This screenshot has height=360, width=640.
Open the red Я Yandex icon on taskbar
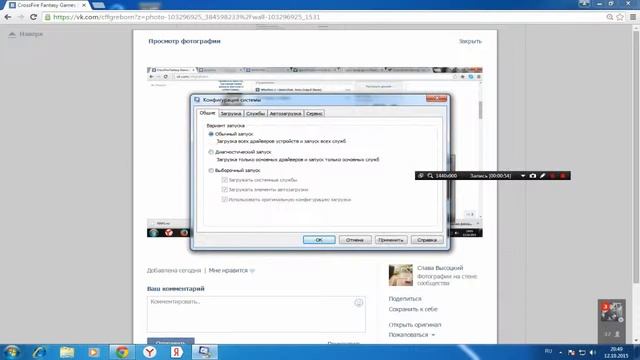click(x=176, y=352)
